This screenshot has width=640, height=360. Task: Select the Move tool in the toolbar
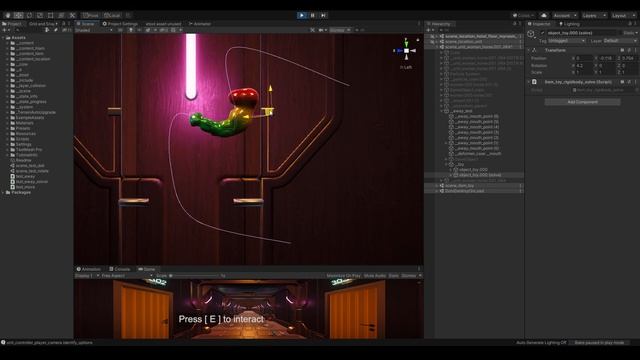point(18,16)
